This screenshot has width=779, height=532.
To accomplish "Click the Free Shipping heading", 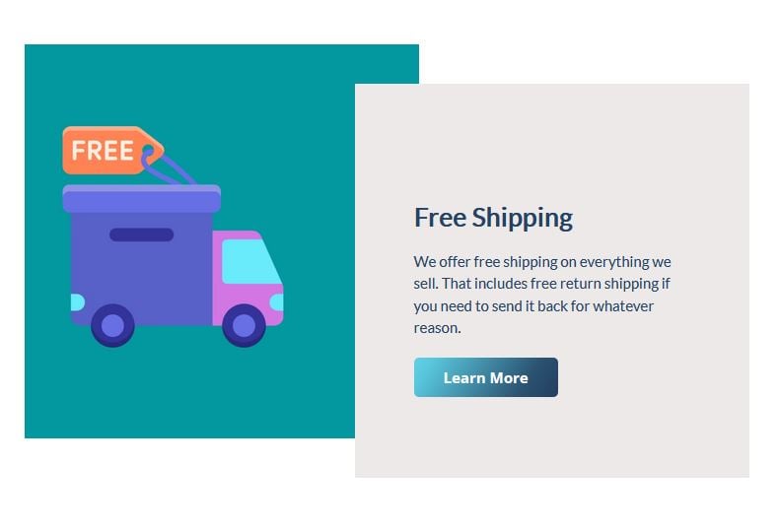I will coord(493,218).
